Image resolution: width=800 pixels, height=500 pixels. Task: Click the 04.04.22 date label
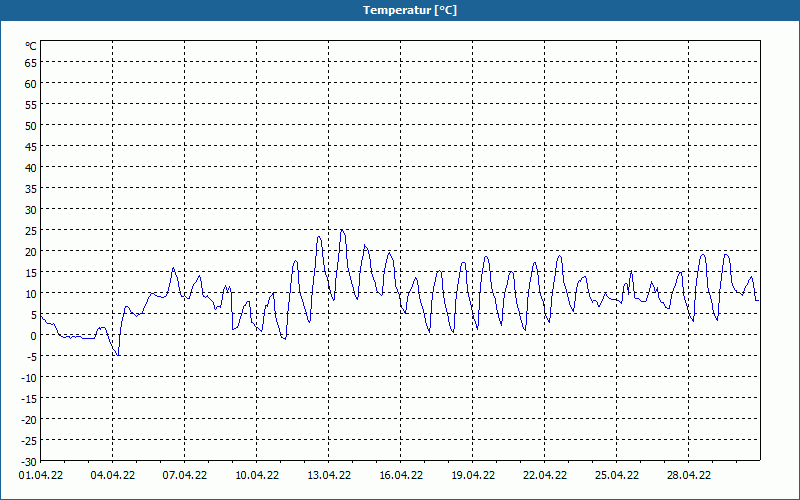[x=113, y=476]
